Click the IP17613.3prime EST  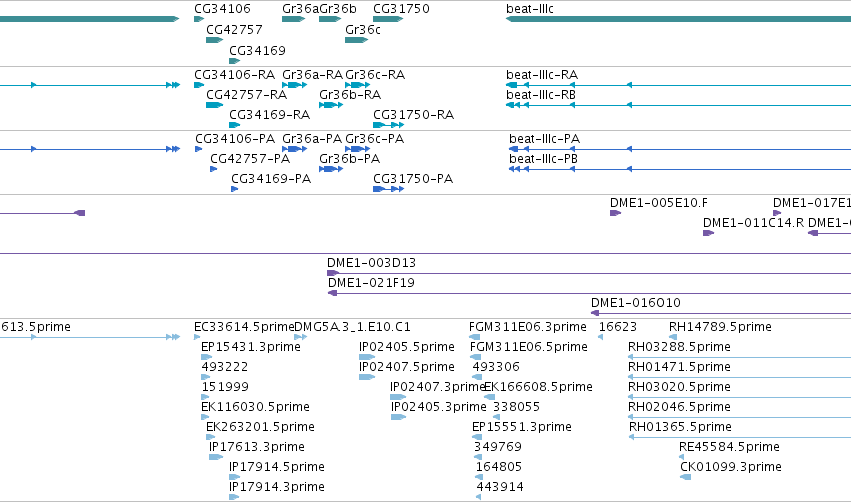[x=216, y=457]
